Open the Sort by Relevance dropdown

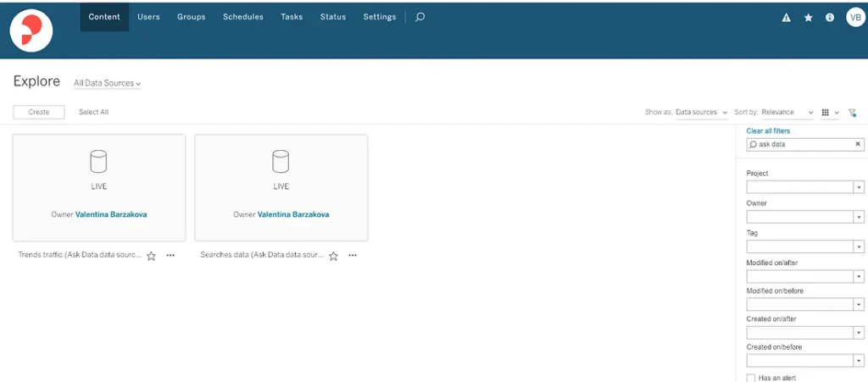point(787,113)
